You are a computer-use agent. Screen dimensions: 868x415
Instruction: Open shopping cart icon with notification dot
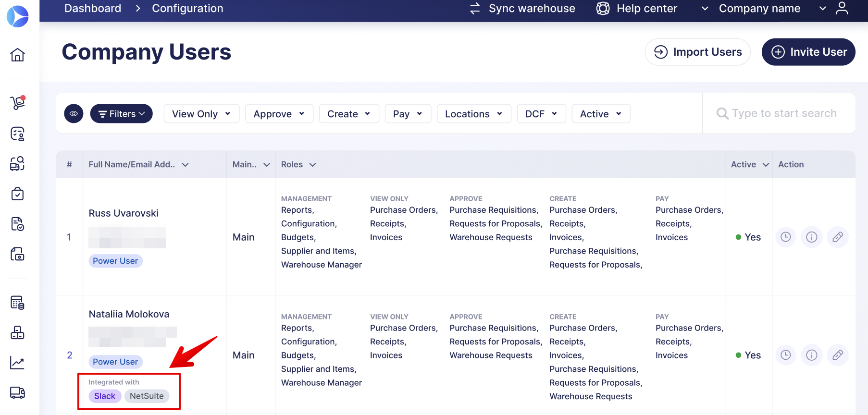pyautogui.click(x=18, y=102)
